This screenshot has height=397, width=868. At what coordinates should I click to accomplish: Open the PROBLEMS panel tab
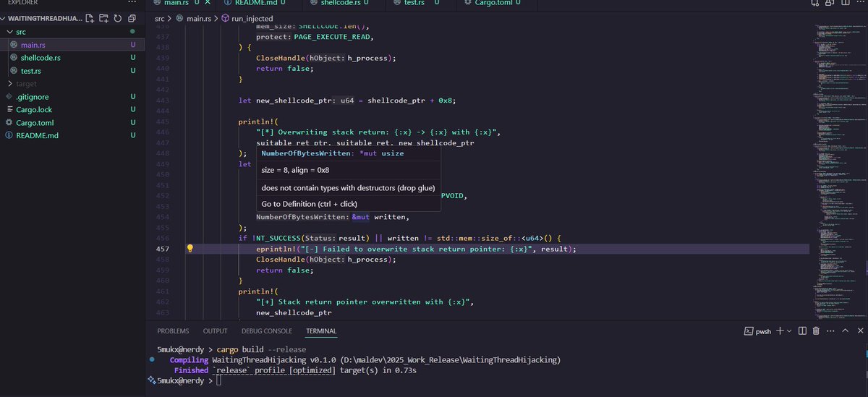click(173, 331)
